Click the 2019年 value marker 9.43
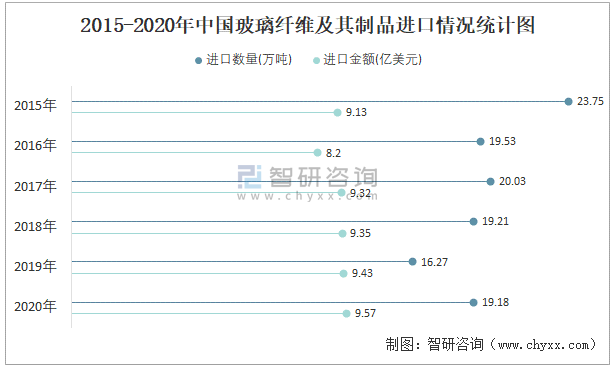The height and width of the screenshot is (368, 615). 344,273
